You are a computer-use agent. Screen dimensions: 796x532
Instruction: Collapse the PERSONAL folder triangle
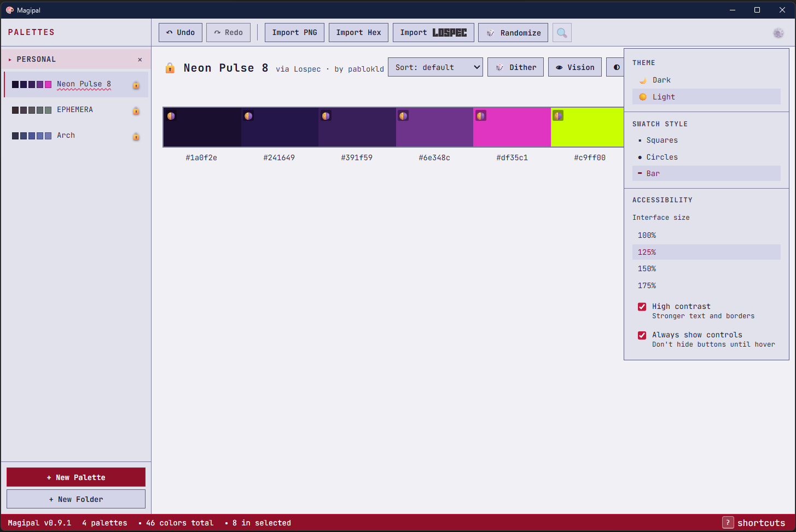(10, 60)
